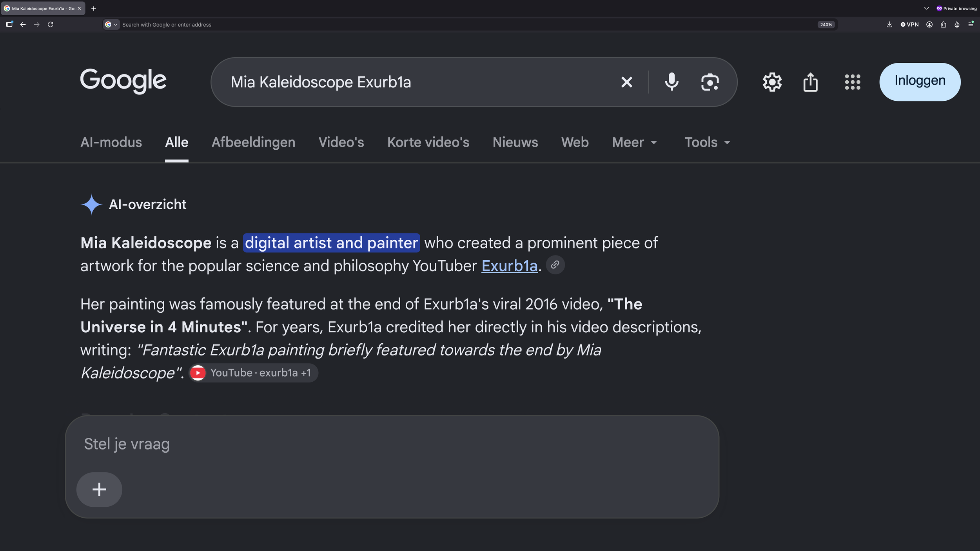Open the Video's results tab
Viewport: 980px width, 551px height.
point(341,142)
